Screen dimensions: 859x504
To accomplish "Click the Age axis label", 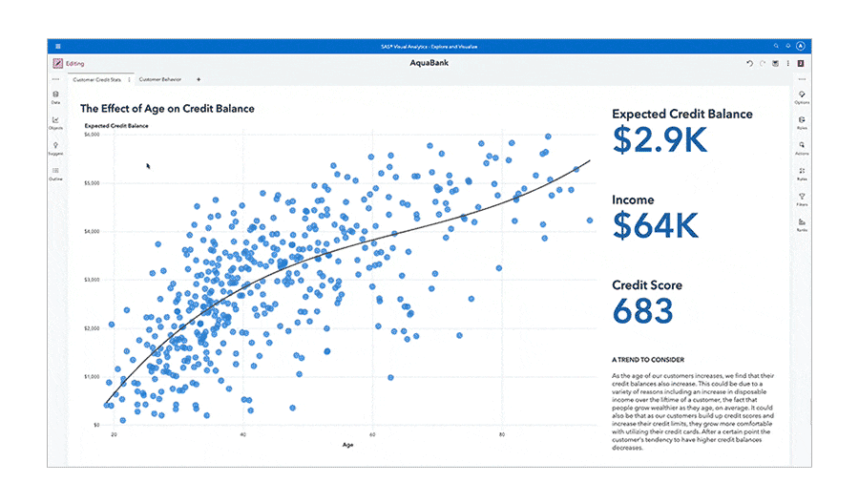I will [347, 445].
